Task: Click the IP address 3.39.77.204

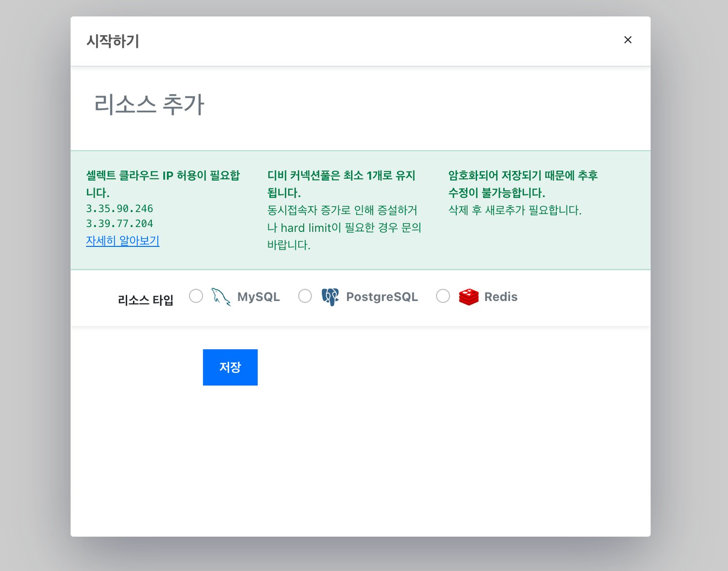Action: click(x=119, y=224)
